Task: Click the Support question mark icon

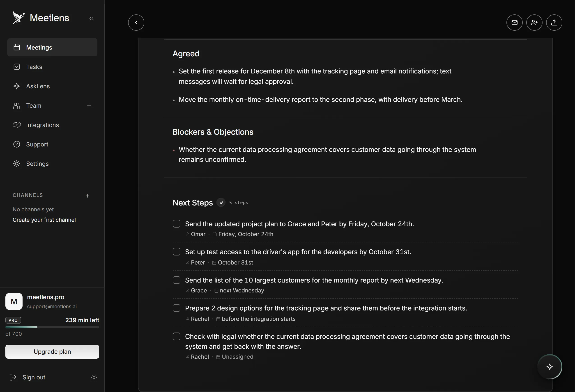Action: [17, 144]
